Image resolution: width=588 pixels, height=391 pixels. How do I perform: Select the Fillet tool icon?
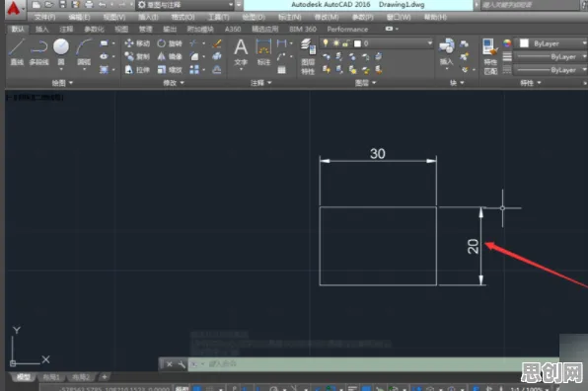(x=194, y=56)
